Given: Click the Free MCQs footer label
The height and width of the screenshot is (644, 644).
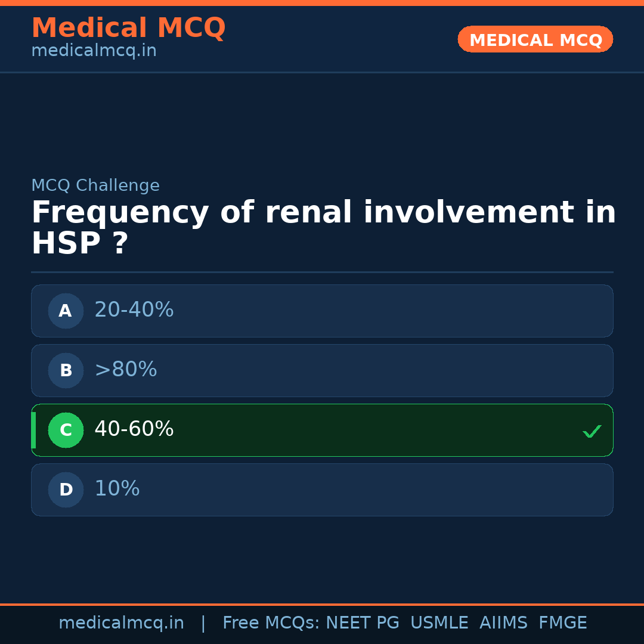Looking at the screenshot, I should click(x=271, y=623).
